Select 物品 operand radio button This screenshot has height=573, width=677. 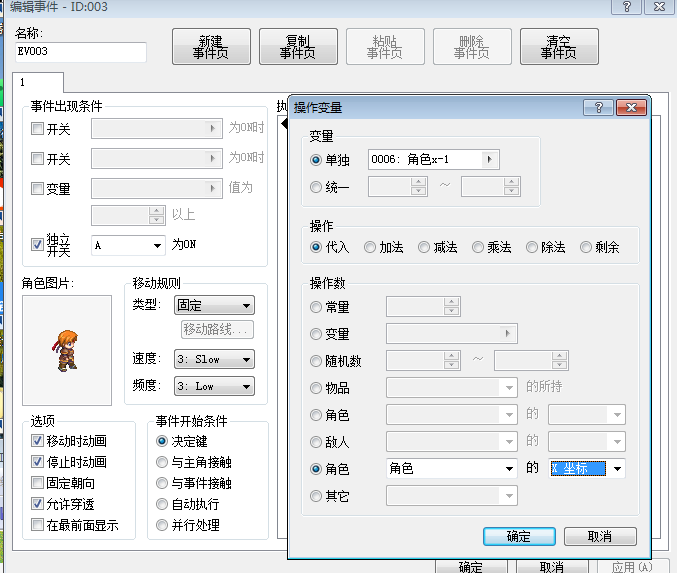(316, 388)
